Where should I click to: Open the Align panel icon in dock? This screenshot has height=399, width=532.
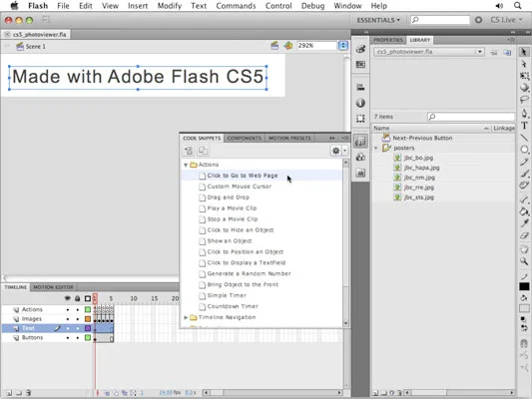(360, 87)
